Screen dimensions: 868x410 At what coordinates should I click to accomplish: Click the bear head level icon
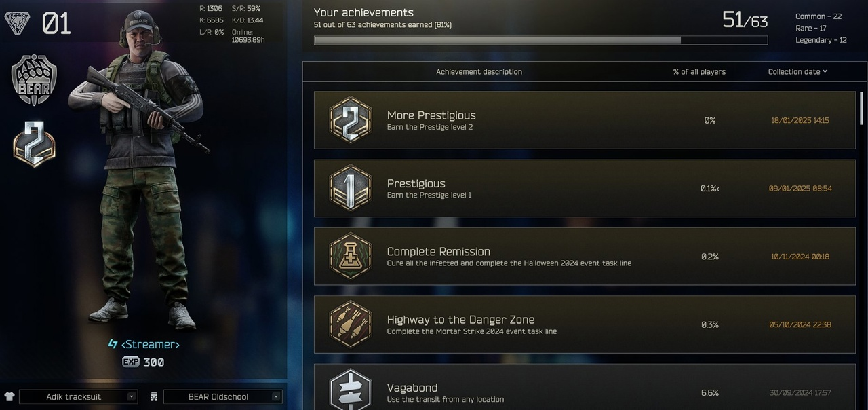tap(17, 23)
